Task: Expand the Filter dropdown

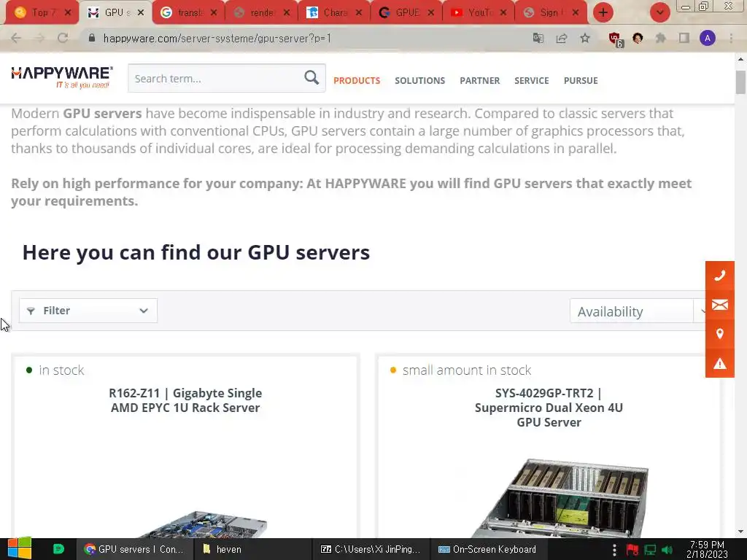Action: (x=88, y=311)
